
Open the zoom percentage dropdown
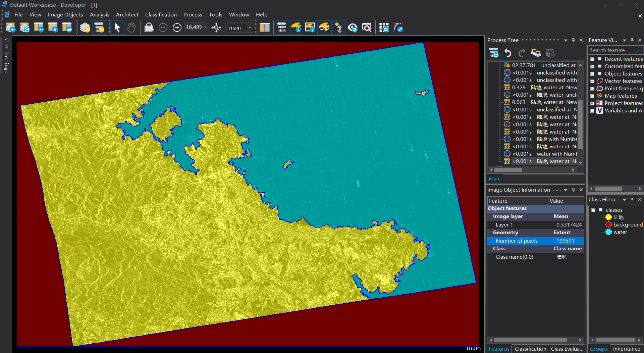tap(205, 28)
